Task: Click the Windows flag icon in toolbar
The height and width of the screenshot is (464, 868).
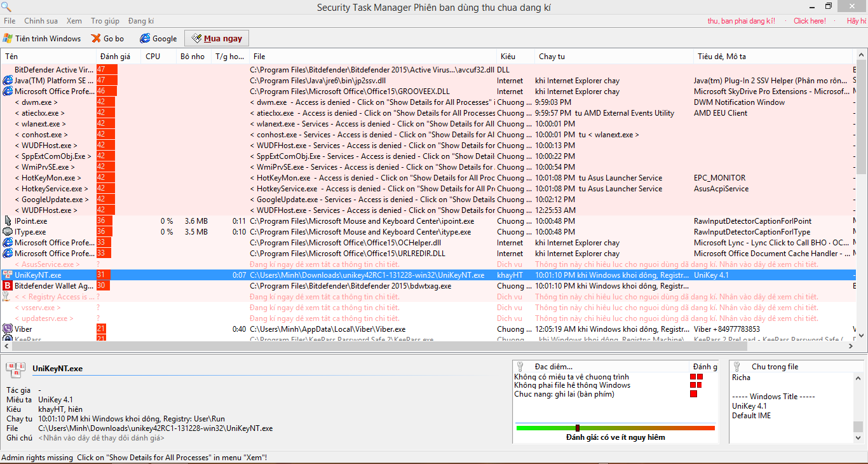Action: click(x=8, y=38)
